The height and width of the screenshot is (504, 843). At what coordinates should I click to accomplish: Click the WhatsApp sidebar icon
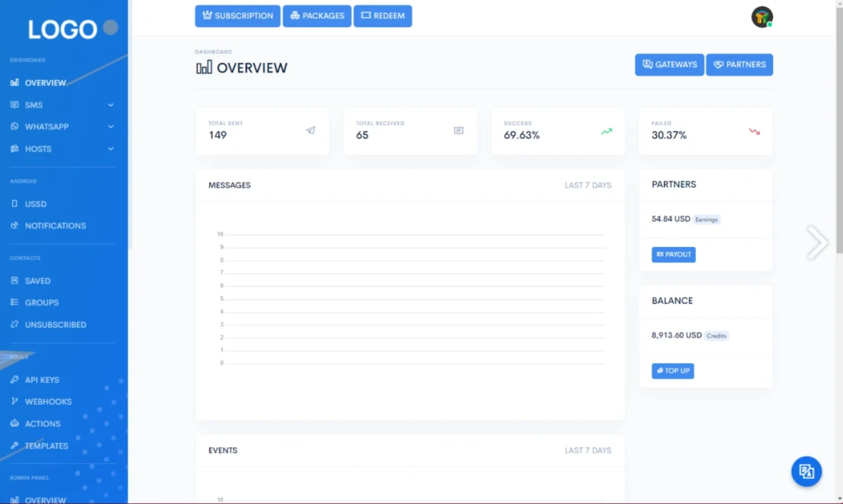pos(14,126)
